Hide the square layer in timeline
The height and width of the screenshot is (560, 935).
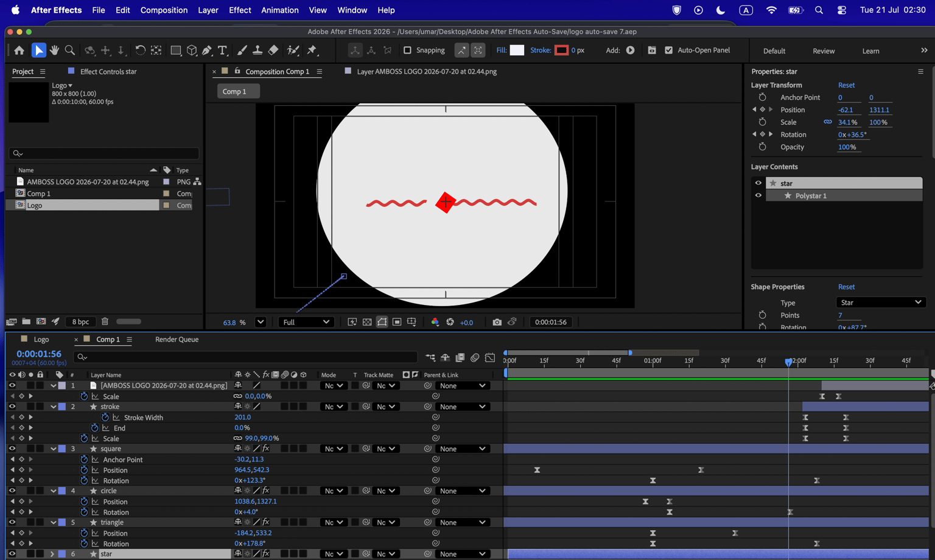click(12, 449)
